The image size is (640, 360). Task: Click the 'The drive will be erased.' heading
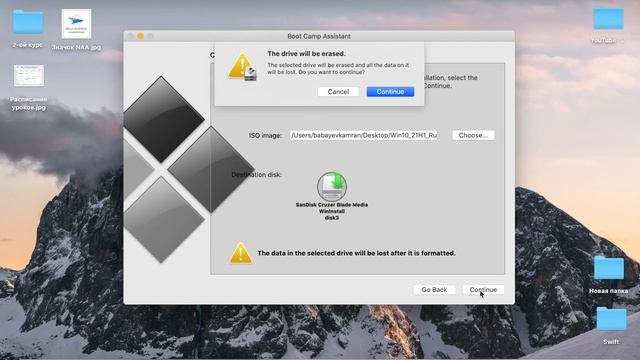click(x=306, y=53)
